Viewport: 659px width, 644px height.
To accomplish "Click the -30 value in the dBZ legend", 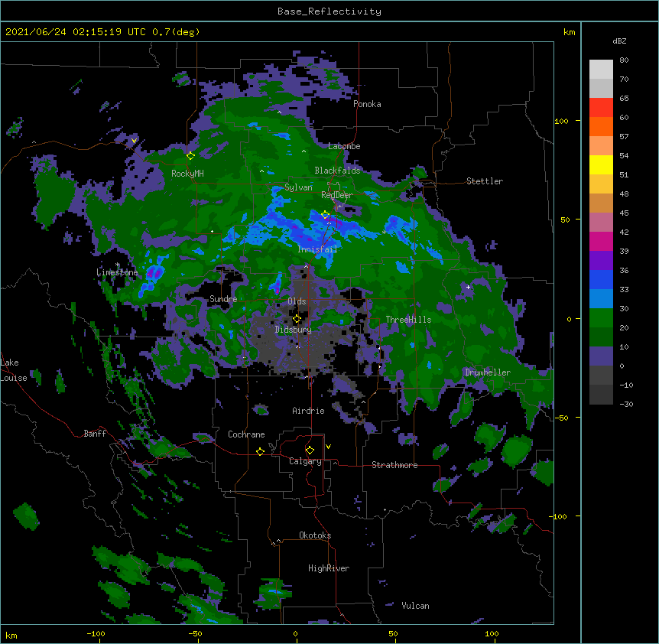I will pyautogui.click(x=626, y=405).
